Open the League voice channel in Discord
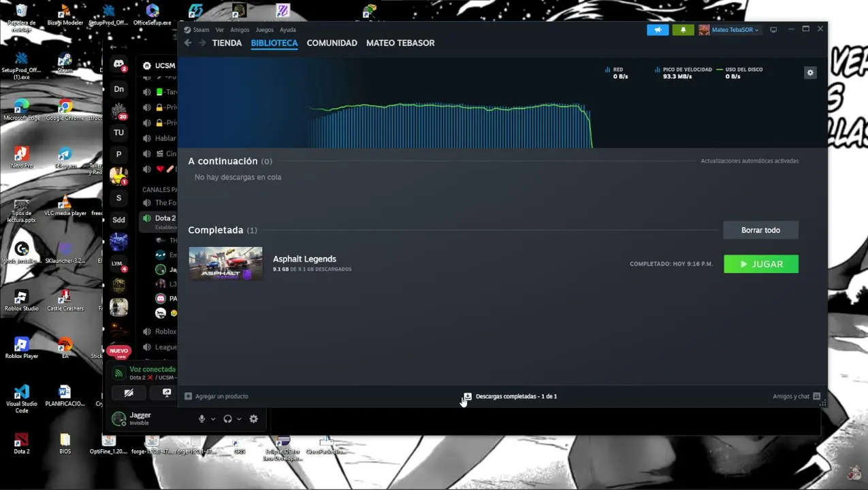The height and width of the screenshot is (490, 868). (x=160, y=347)
